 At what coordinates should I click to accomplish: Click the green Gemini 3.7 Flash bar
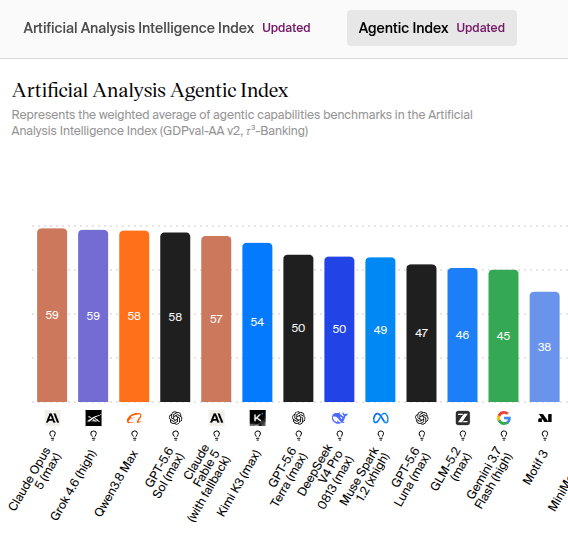tap(504, 336)
